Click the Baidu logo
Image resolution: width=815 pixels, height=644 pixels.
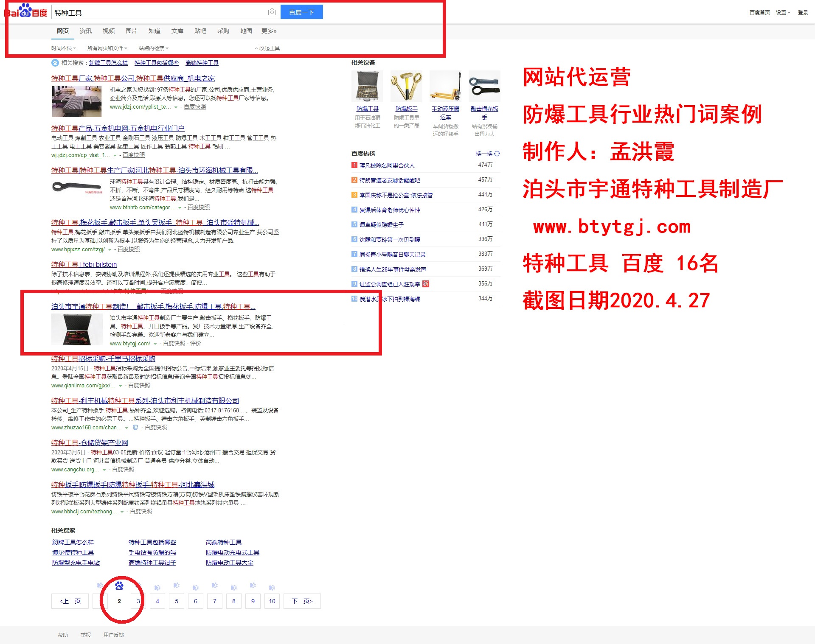coord(26,11)
